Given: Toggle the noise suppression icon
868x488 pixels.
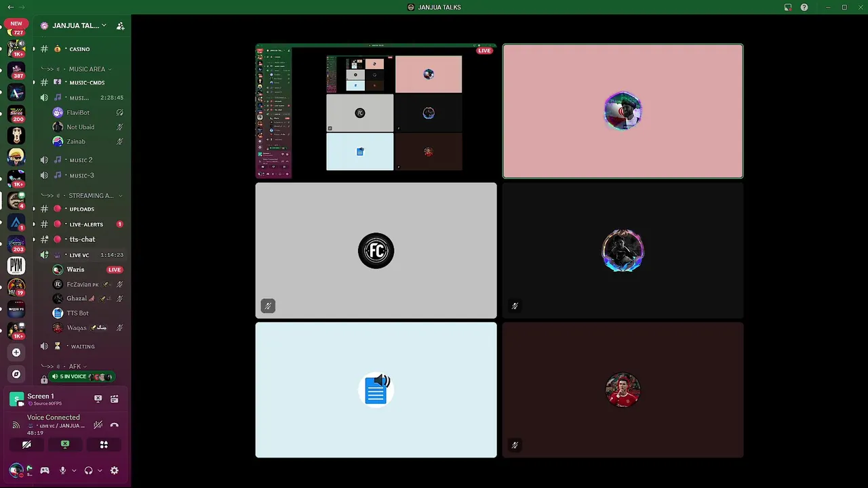Looking at the screenshot, I should 98,425.
